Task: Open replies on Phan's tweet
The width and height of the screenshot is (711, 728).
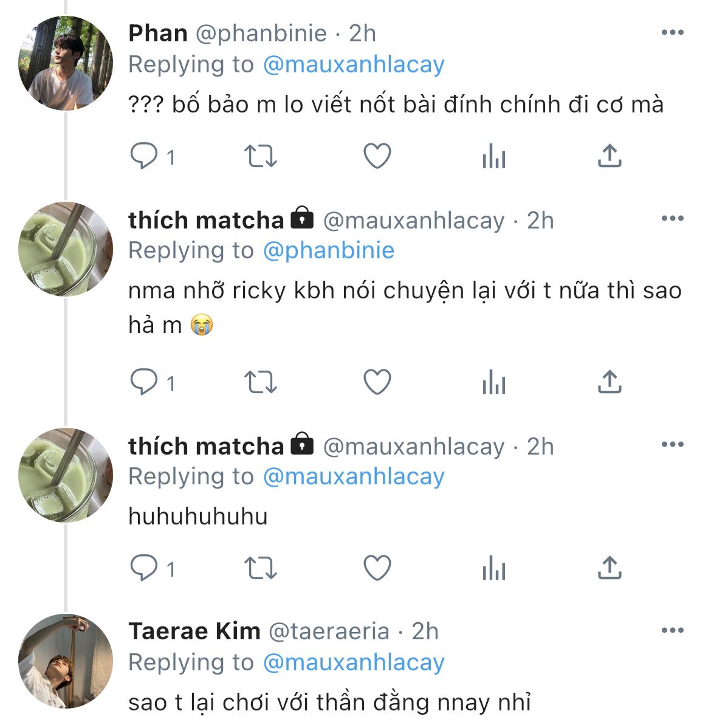Action: point(145,156)
